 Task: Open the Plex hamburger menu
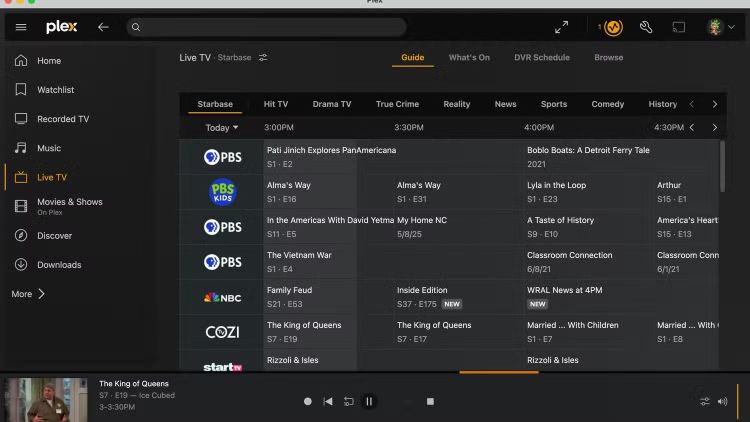pyautogui.click(x=21, y=27)
